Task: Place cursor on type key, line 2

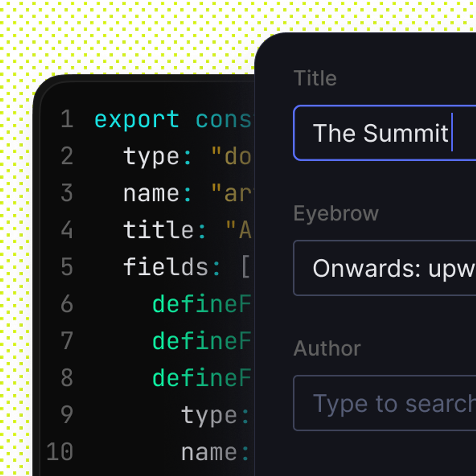Action: 152,156
